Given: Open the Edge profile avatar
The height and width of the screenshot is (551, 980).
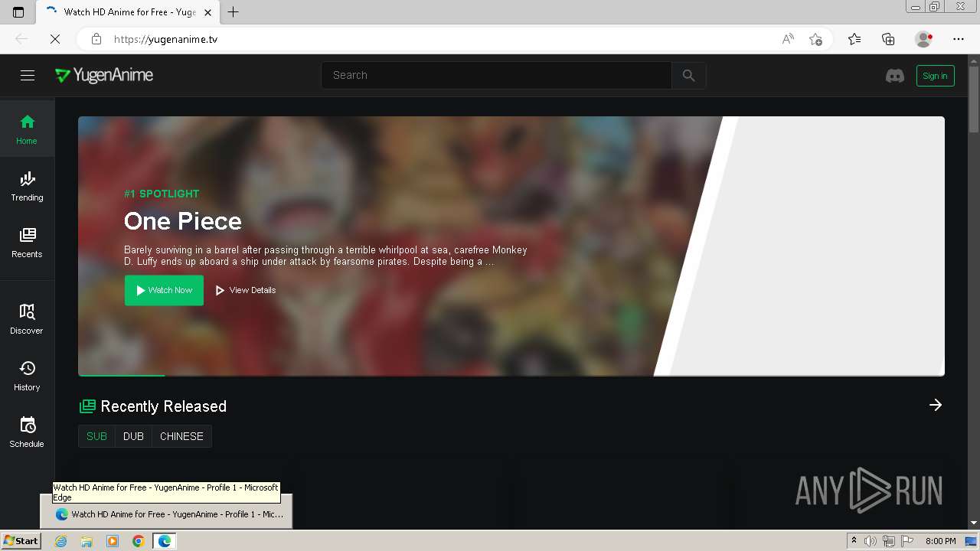Looking at the screenshot, I should click(x=924, y=39).
